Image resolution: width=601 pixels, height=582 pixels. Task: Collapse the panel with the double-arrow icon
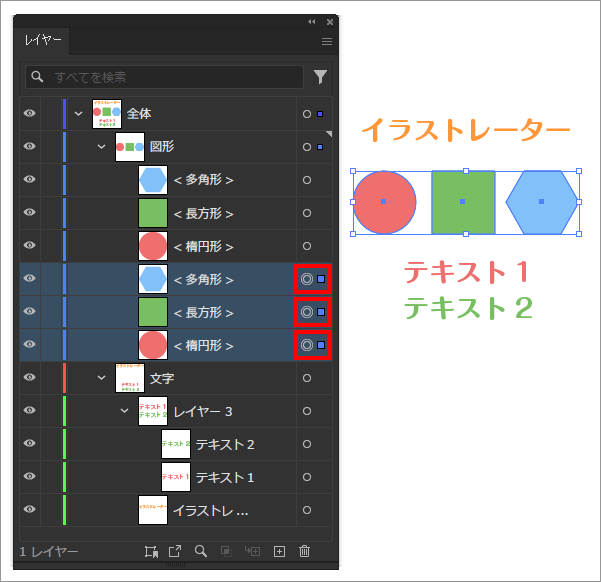(312, 22)
